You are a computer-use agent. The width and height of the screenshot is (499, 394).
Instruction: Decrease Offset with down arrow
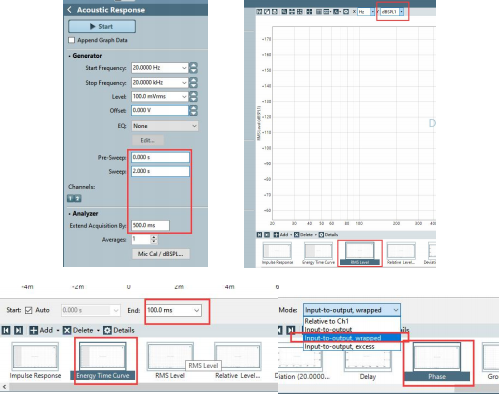point(193,113)
